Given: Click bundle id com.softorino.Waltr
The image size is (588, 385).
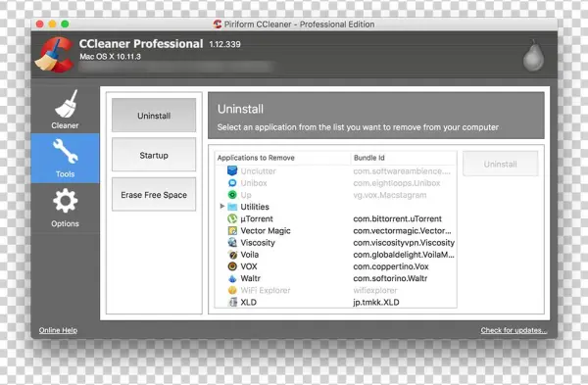Looking at the screenshot, I should (390, 278).
